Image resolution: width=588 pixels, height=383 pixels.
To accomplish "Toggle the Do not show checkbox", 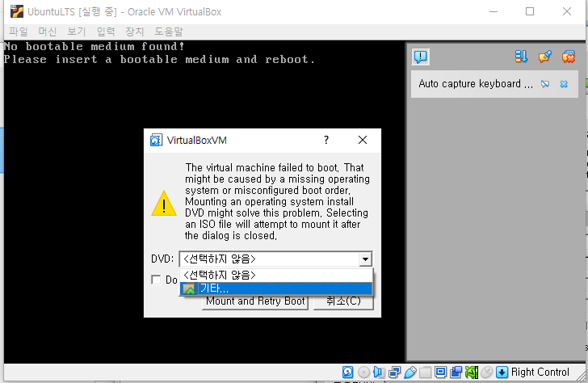I will [156, 280].
